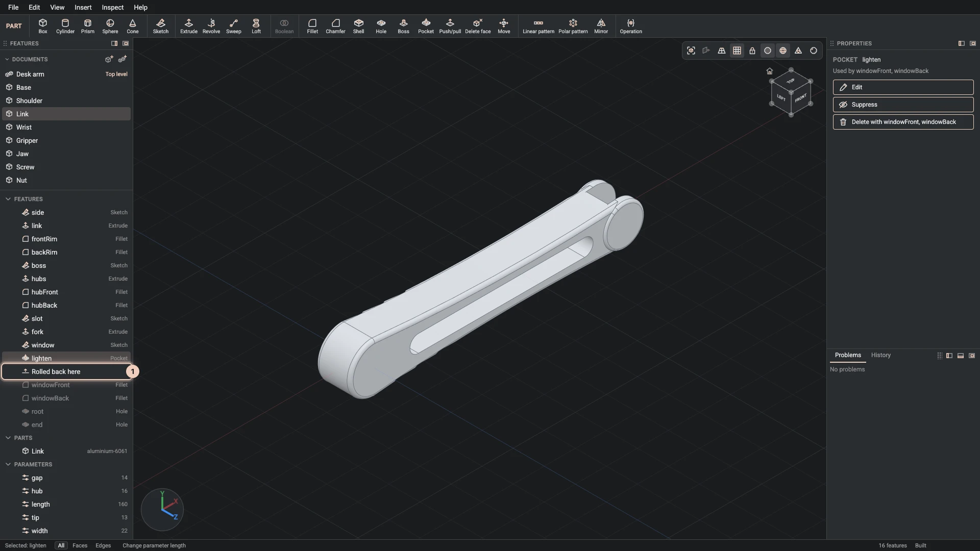The width and height of the screenshot is (980, 551).
Task: Select the Wrist document
Action: tap(66, 127)
